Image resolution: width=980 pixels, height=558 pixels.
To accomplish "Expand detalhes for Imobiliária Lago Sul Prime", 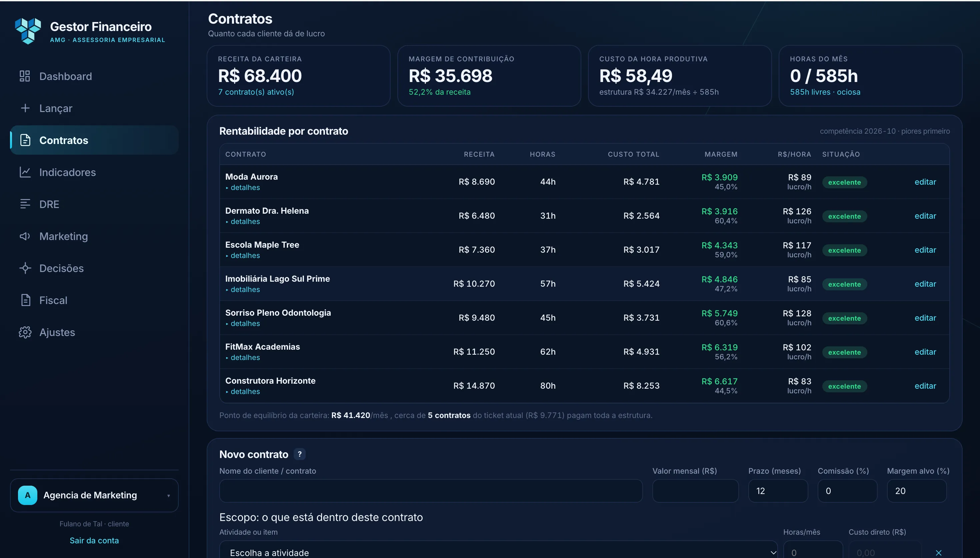I will point(243,289).
